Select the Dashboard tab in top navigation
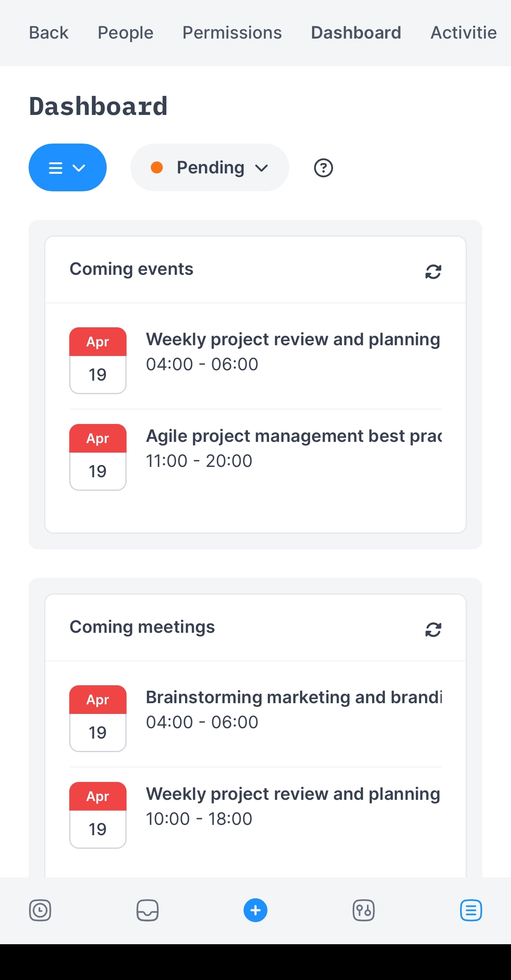 point(356,33)
